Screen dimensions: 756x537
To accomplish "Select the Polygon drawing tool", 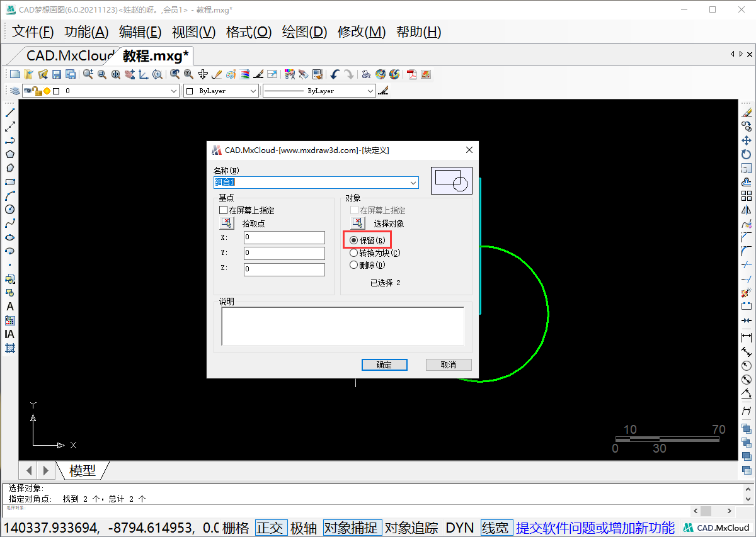I will coord(10,154).
